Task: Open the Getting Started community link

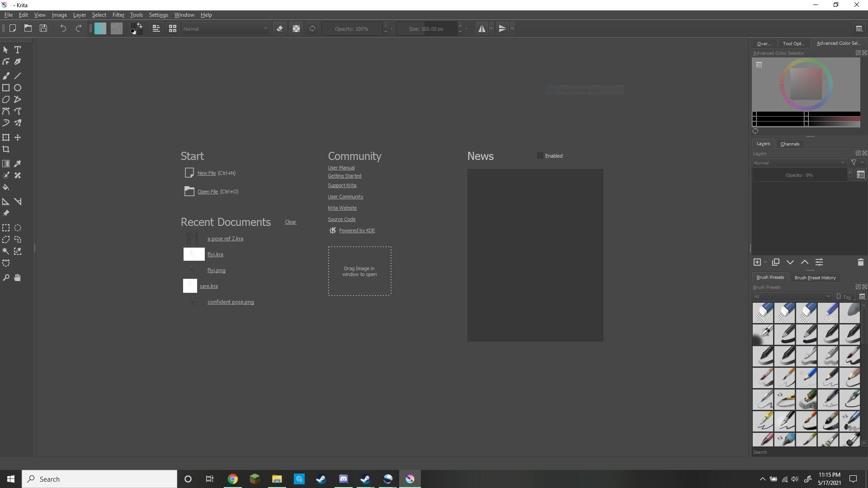Action: (x=344, y=176)
